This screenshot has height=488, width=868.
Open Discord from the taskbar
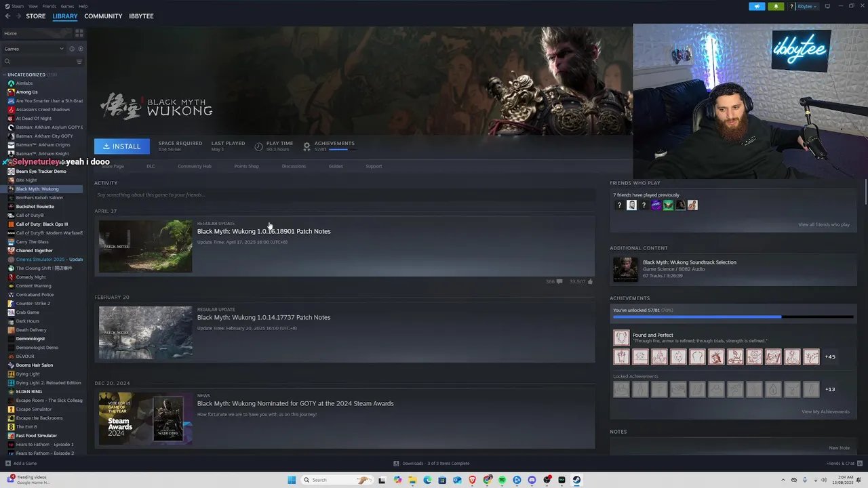532,480
